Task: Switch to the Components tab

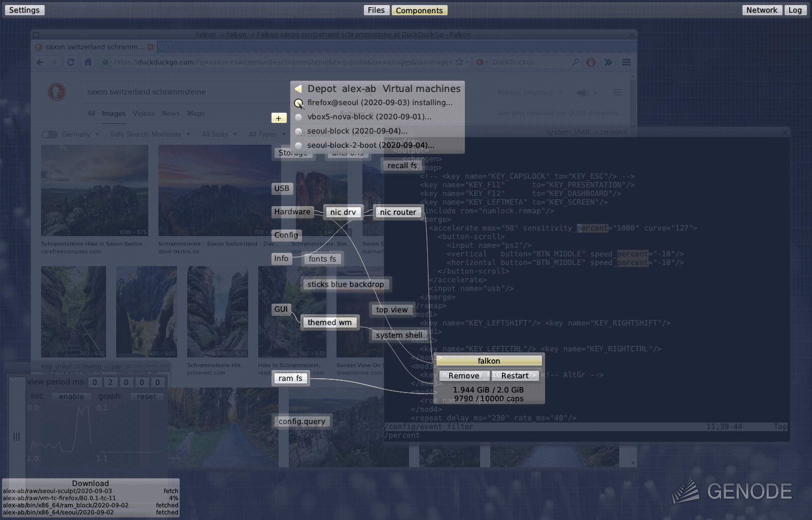Action: [419, 10]
